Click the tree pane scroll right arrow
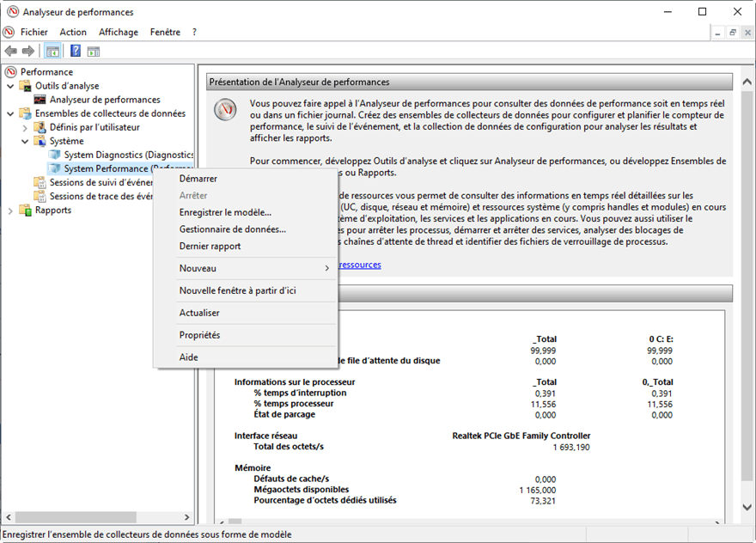 click(x=186, y=517)
